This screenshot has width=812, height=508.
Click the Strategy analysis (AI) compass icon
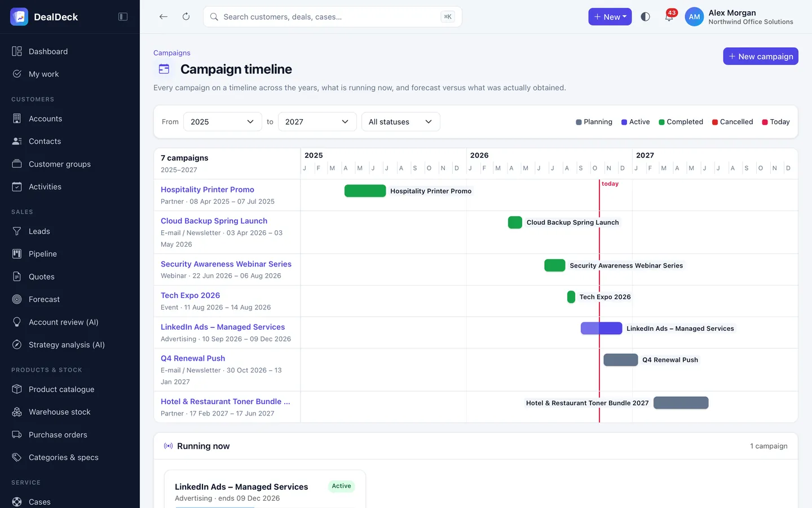tap(17, 345)
